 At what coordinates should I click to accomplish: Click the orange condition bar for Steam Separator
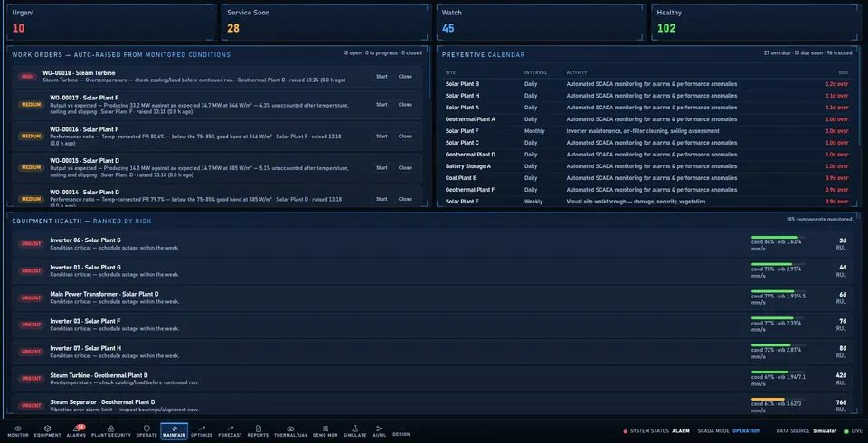pyautogui.click(x=778, y=399)
